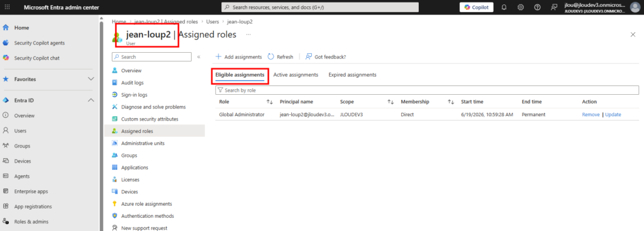Collapse the user menu with double chevron
Viewport: 644px width, 231px height.
199,57
